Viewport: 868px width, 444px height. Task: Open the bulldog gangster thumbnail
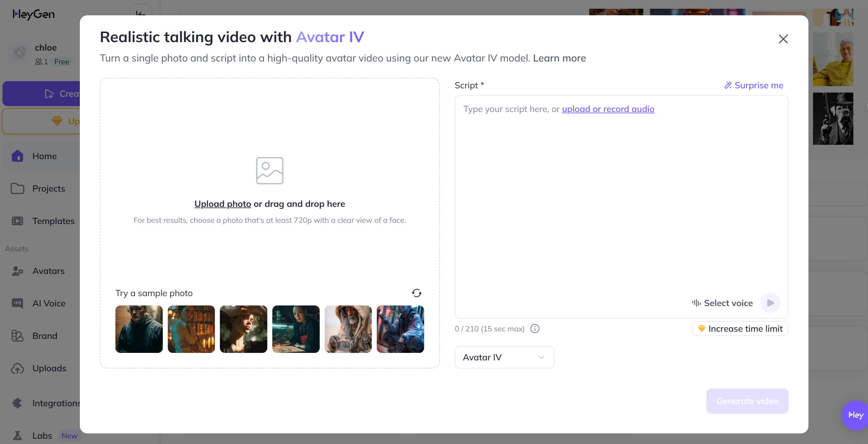tap(833, 118)
